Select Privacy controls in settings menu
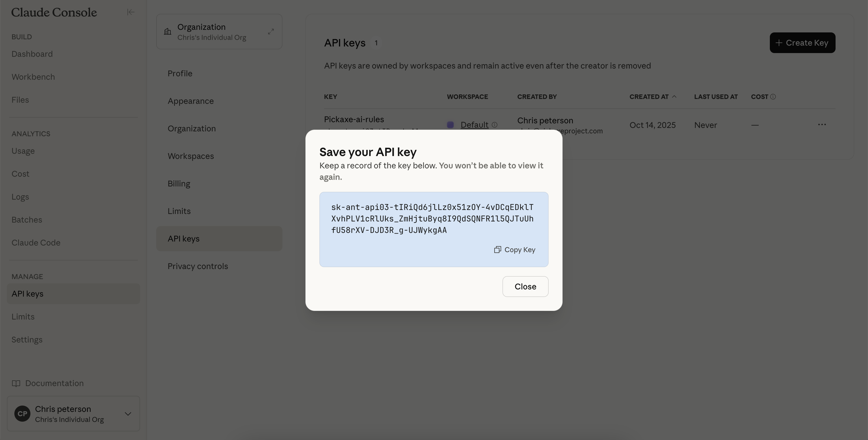The image size is (868, 440). 198,266
